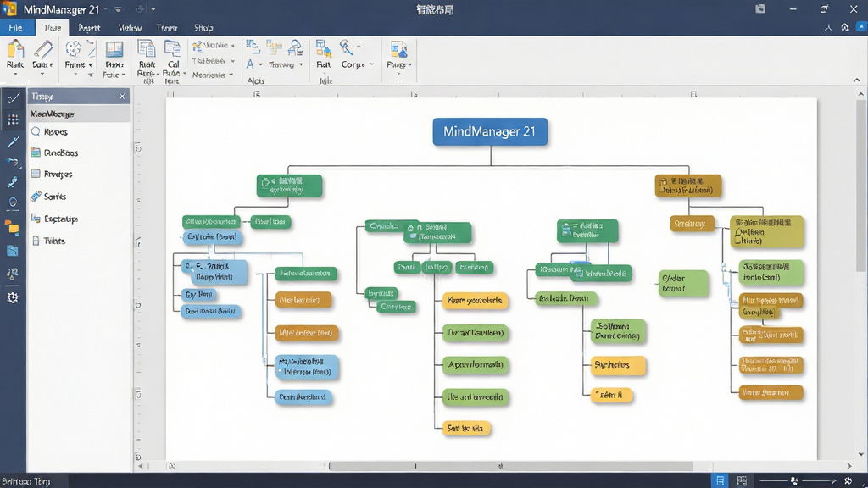Open the font A dropdown arrow
This screenshot has width=868, height=488.
point(261,64)
